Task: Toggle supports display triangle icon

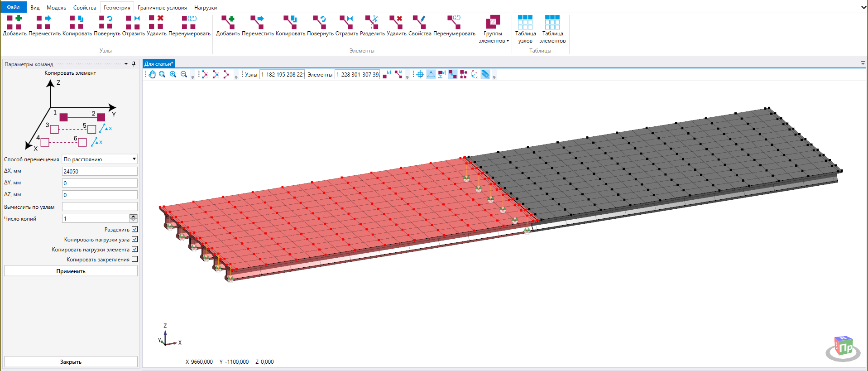Action: coord(431,74)
